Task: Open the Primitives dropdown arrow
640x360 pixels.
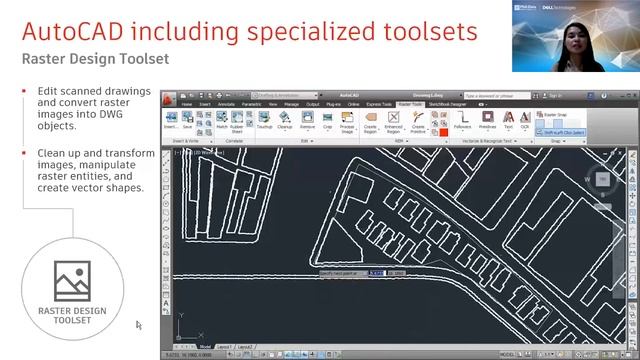Action: pos(487,131)
